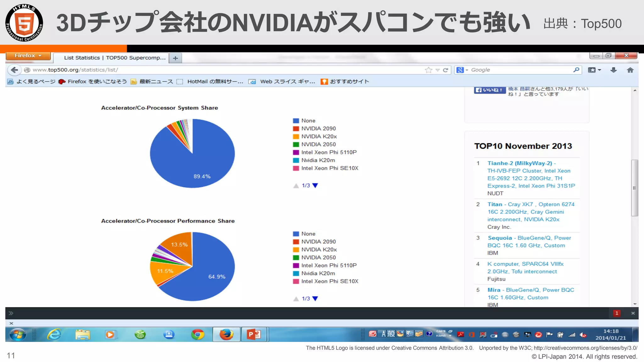Open the HotMail bookmark
Viewport: 644px width, 362px height.
pyautogui.click(x=210, y=82)
